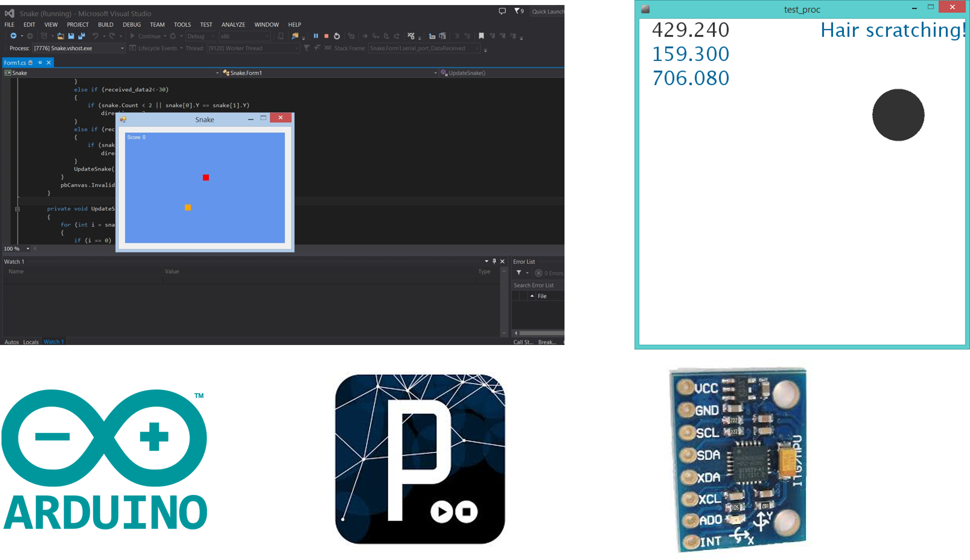Open the 100 % zoom dropdown
Image resolution: width=970 pixels, height=560 pixels.
click(x=28, y=248)
